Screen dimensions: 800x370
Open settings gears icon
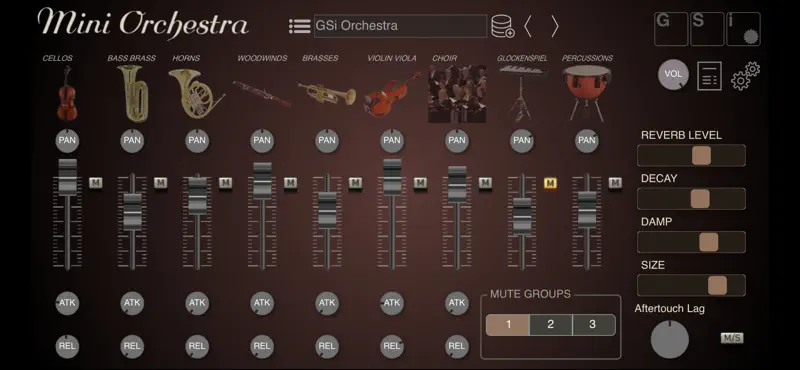pyautogui.click(x=745, y=76)
